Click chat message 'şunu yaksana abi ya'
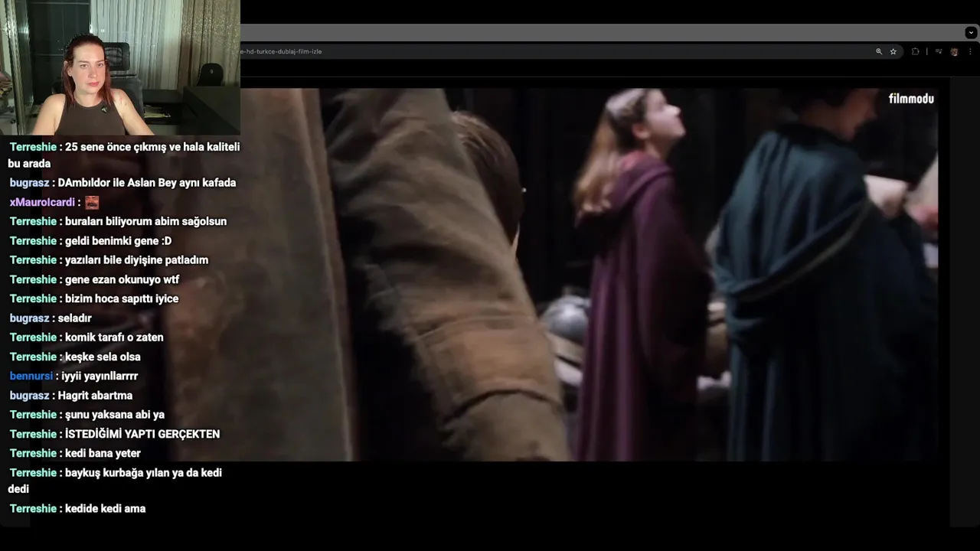 tap(115, 415)
